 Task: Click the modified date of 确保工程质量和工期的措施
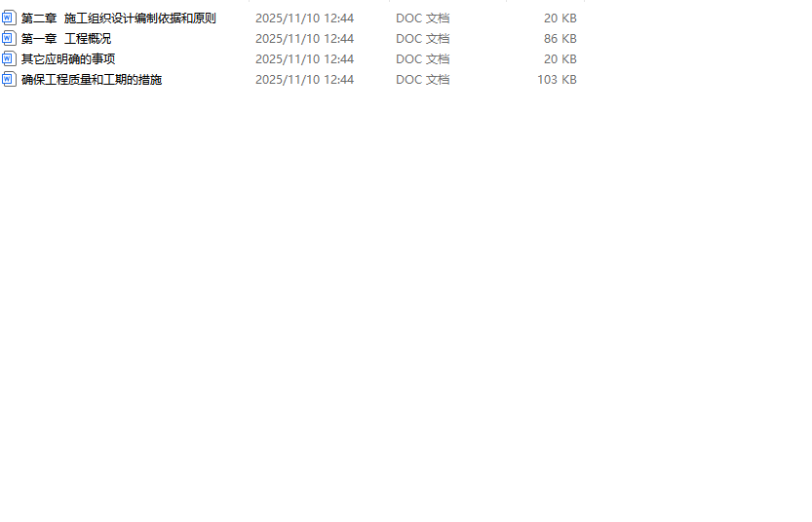304,80
